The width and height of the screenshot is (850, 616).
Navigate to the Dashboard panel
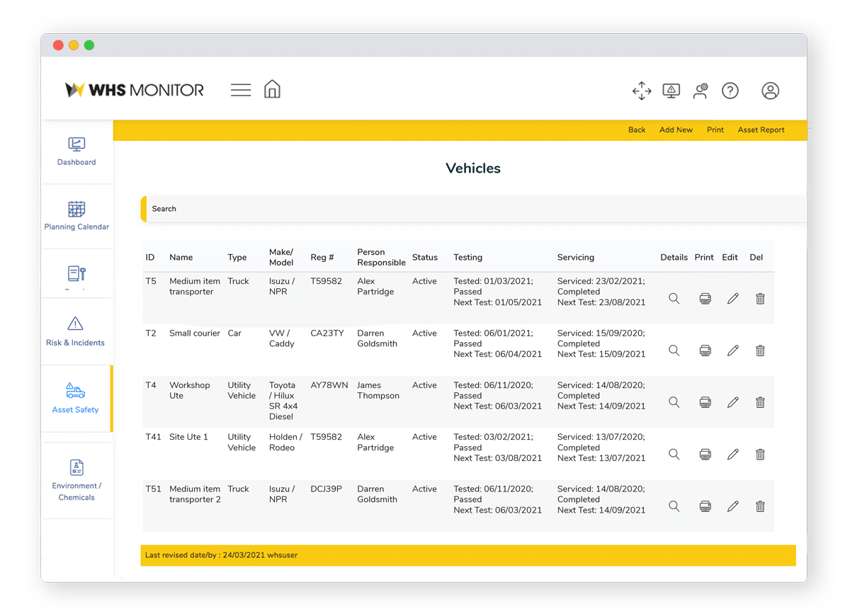tap(76, 151)
